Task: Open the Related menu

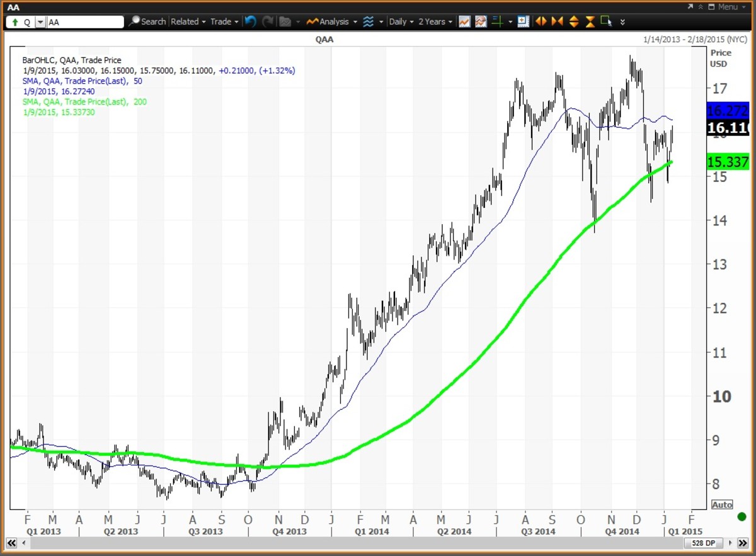Action: coord(188,21)
